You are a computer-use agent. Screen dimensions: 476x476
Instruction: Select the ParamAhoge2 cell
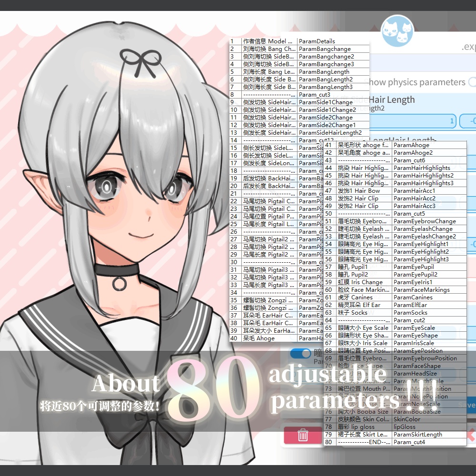click(x=429, y=153)
